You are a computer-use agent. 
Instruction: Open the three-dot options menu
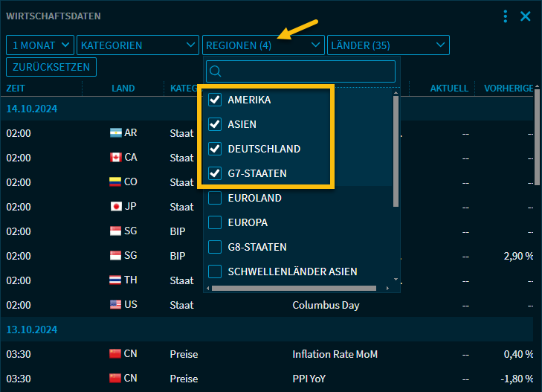click(506, 16)
